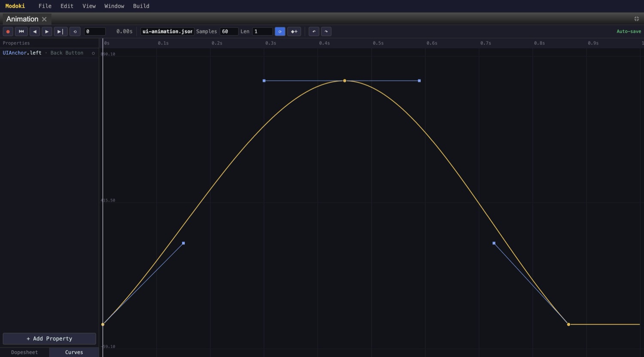Open the Window menu
This screenshot has height=357, width=644.
pyautogui.click(x=114, y=6)
